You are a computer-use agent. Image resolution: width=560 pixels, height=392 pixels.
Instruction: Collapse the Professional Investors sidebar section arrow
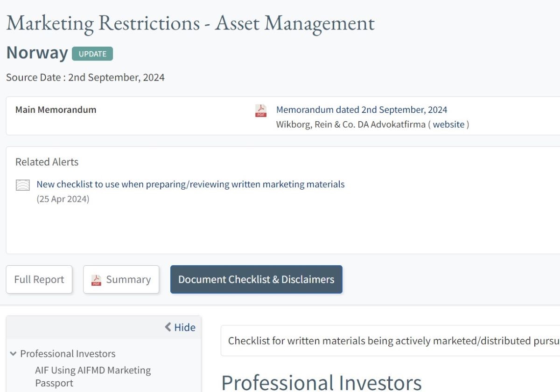point(13,354)
